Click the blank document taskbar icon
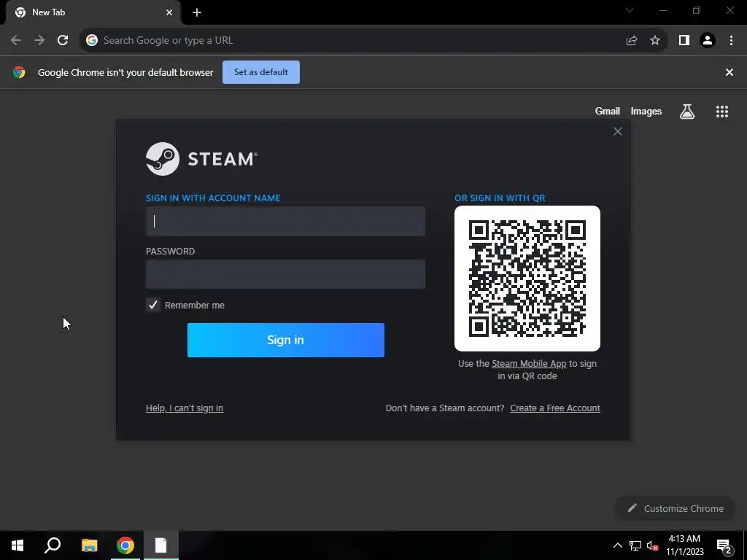Viewport: 747px width, 560px height. (x=161, y=545)
